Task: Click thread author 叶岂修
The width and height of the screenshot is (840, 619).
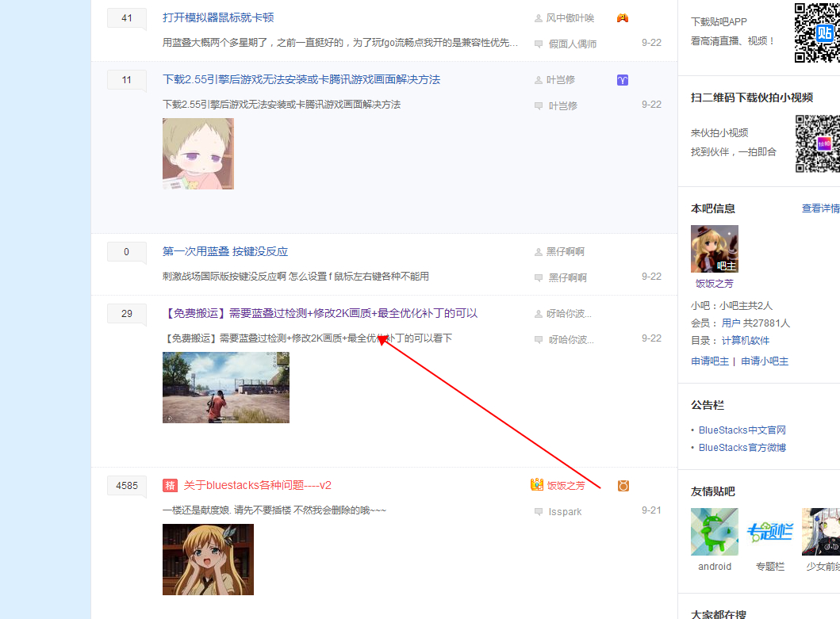Action: 560,80
